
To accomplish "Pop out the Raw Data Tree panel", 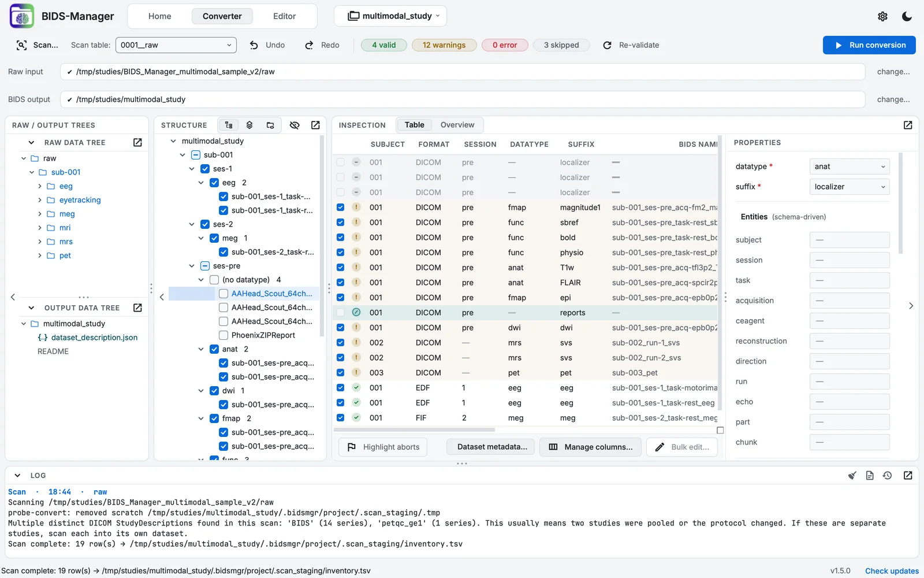I will click(x=137, y=142).
